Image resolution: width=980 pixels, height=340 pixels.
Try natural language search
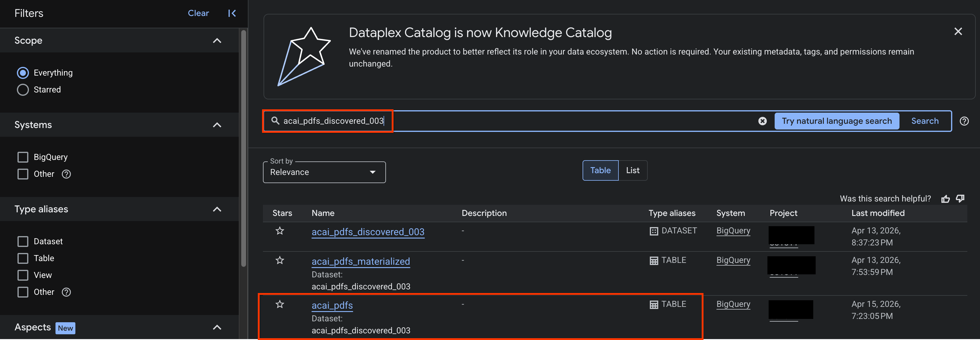(836, 121)
